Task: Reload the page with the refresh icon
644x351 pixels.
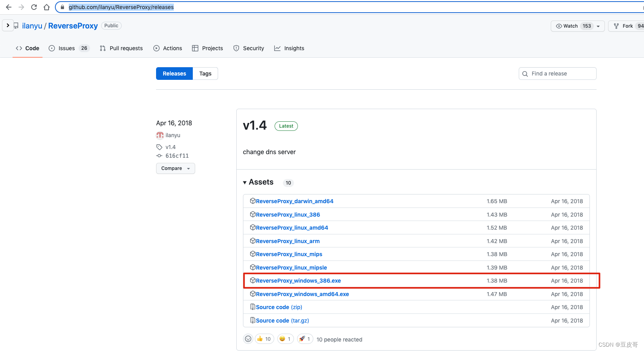Action: coord(34,7)
